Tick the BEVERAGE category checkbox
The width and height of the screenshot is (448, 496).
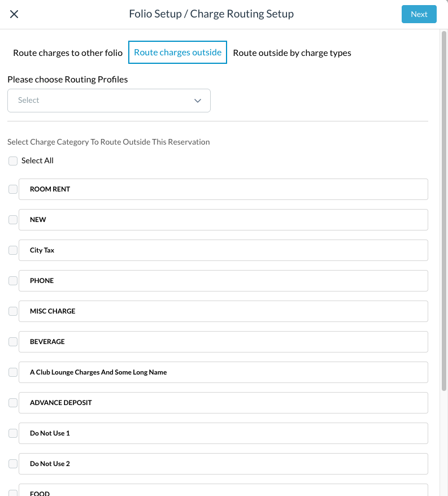(x=13, y=342)
